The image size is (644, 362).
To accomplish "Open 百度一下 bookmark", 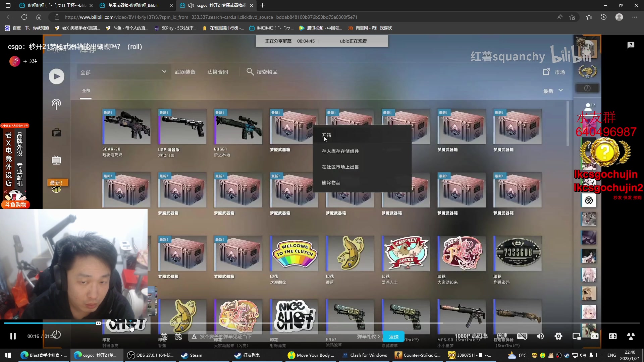I will (x=27, y=28).
